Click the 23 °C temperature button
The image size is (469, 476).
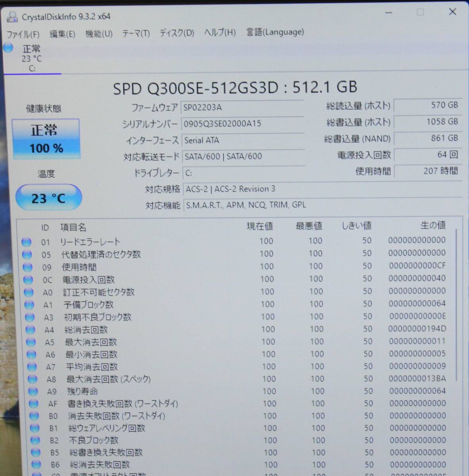click(x=48, y=198)
